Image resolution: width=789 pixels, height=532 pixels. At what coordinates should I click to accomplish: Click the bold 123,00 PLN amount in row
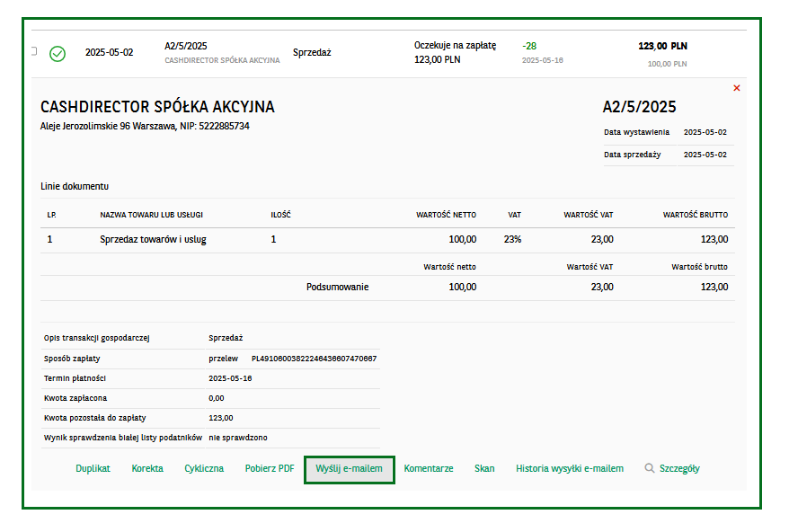pos(662,46)
